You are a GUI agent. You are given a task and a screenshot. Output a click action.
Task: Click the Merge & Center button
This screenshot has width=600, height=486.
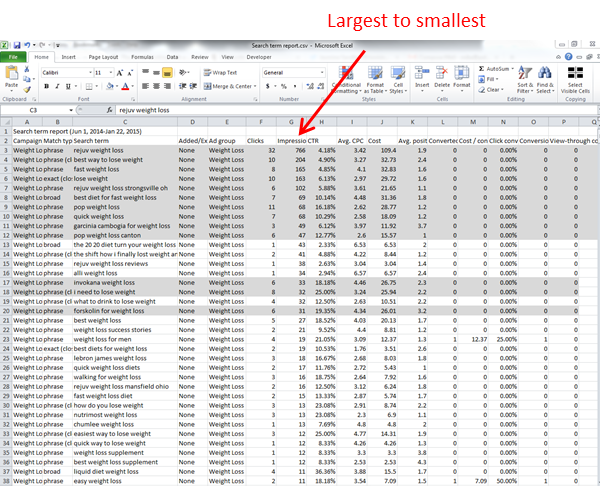point(230,86)
